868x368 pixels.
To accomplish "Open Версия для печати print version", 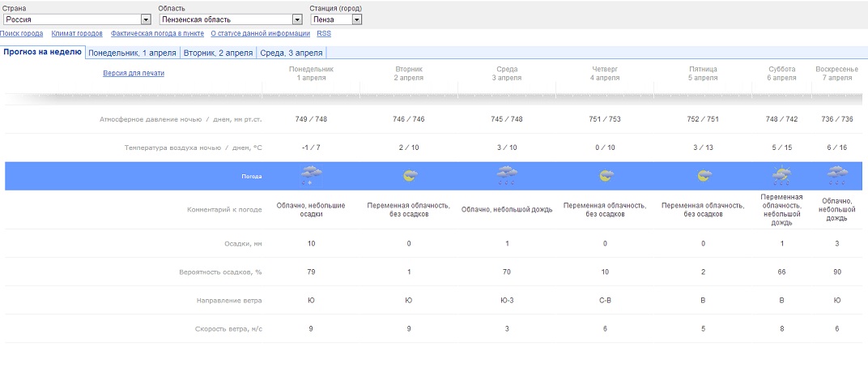I will point(134,73).
